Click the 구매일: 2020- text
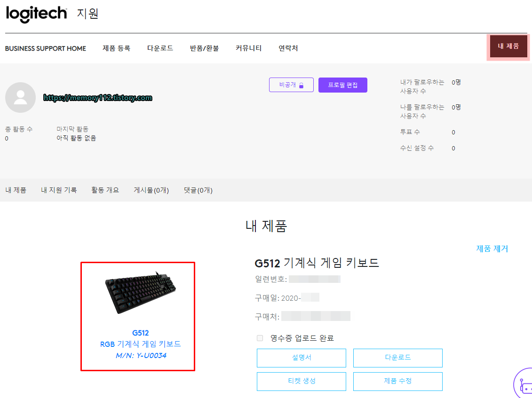This screenshot has width=532, height=398. coord(278,298)
